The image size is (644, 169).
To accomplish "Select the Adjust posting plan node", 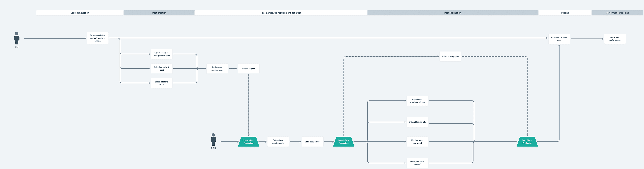I will pyautogui.click(x=450, y=57).
